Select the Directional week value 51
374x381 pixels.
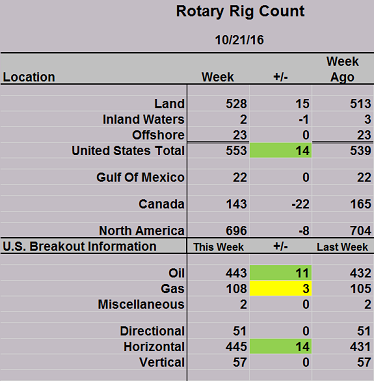(x=240, y=331)
